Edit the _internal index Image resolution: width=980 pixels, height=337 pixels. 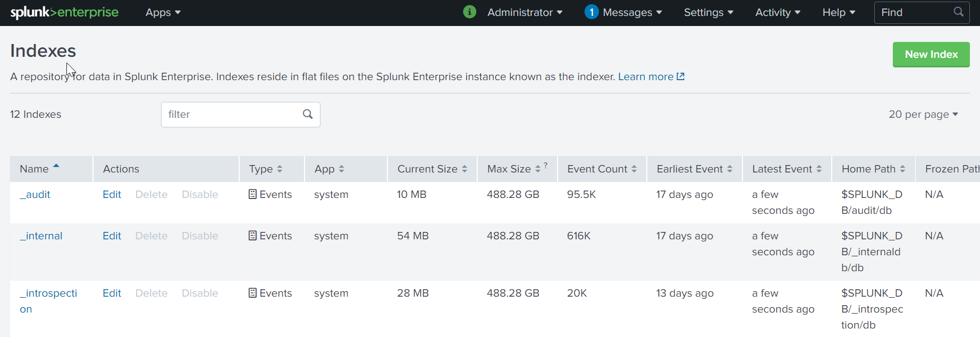pos(112,236)
